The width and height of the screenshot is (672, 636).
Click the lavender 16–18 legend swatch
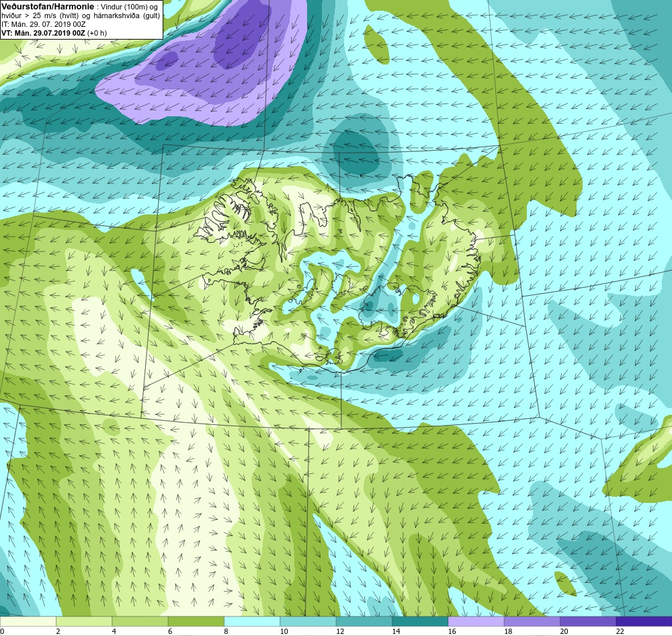(x=476, y=621)
